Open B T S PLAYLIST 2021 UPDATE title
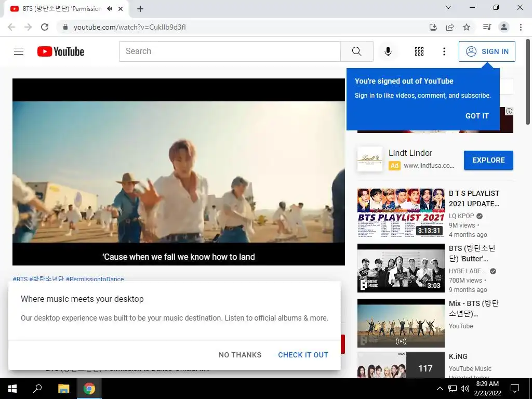Image resolution: width=532 pixels, height=399 pixels. click(474, 198)
